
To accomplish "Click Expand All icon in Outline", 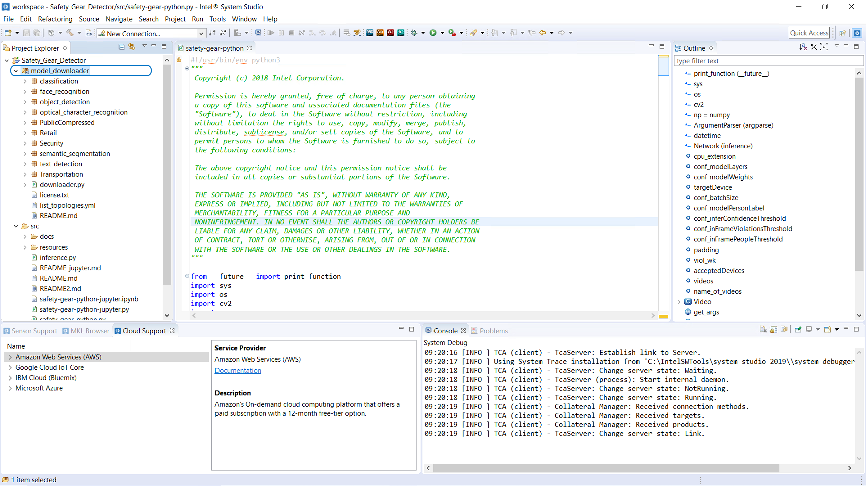I will coord(824,47).
